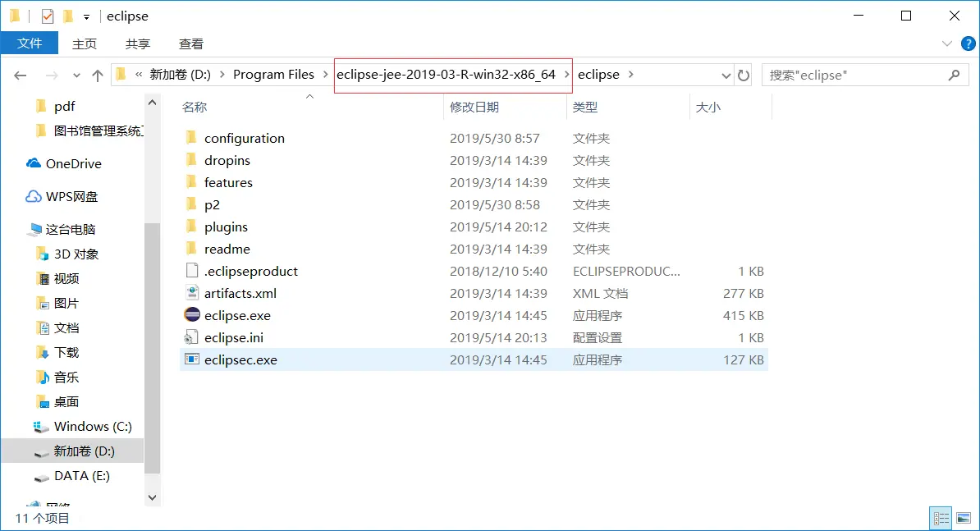
Task: Click the DATA (E:) drive icon
Action: [x=41, y=476]
